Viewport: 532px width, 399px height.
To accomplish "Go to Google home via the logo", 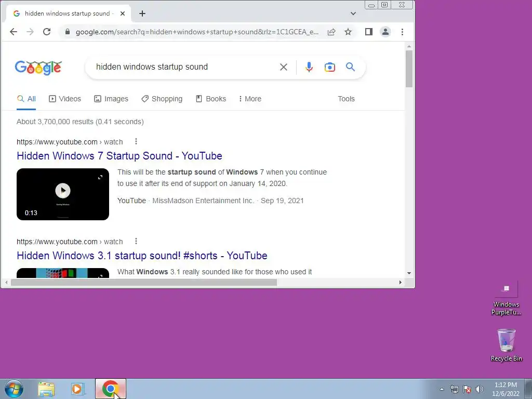I will pyautogui.click(x=38, y=68).
